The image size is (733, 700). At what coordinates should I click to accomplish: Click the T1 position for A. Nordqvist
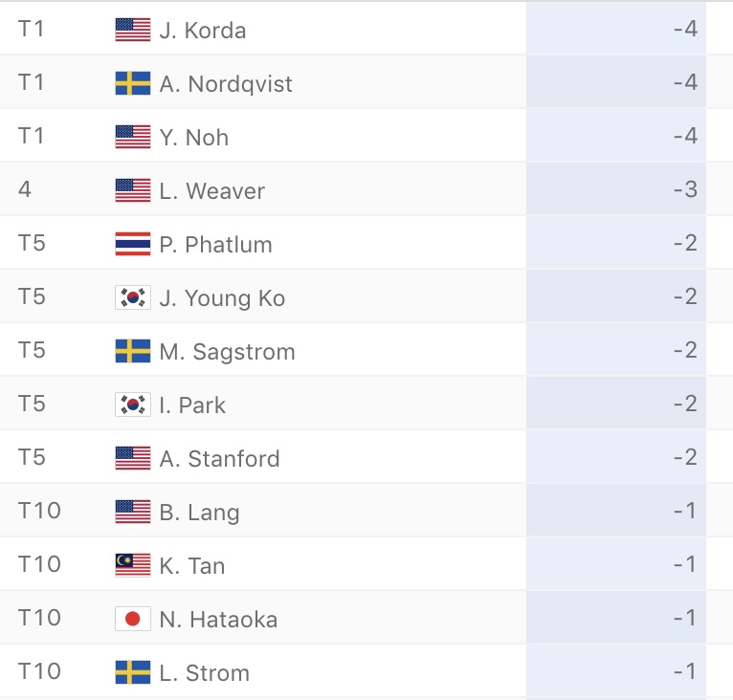point(31,82)
